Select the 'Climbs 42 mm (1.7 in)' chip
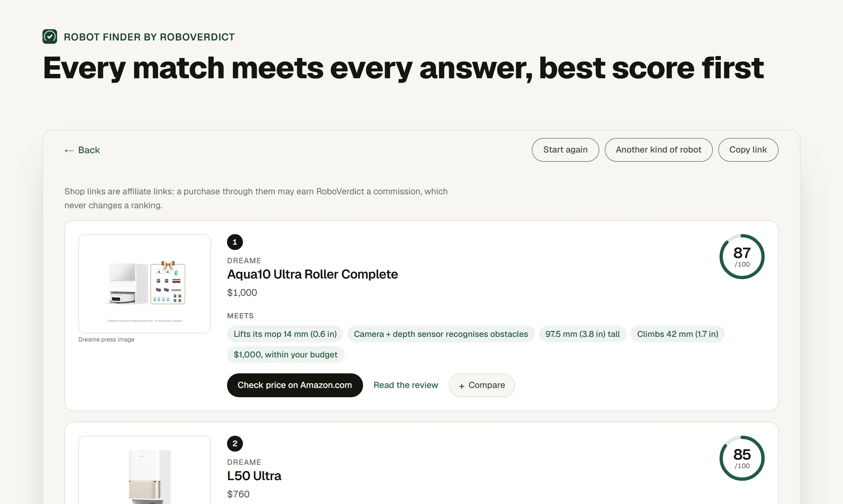 [x=677, y=334]
